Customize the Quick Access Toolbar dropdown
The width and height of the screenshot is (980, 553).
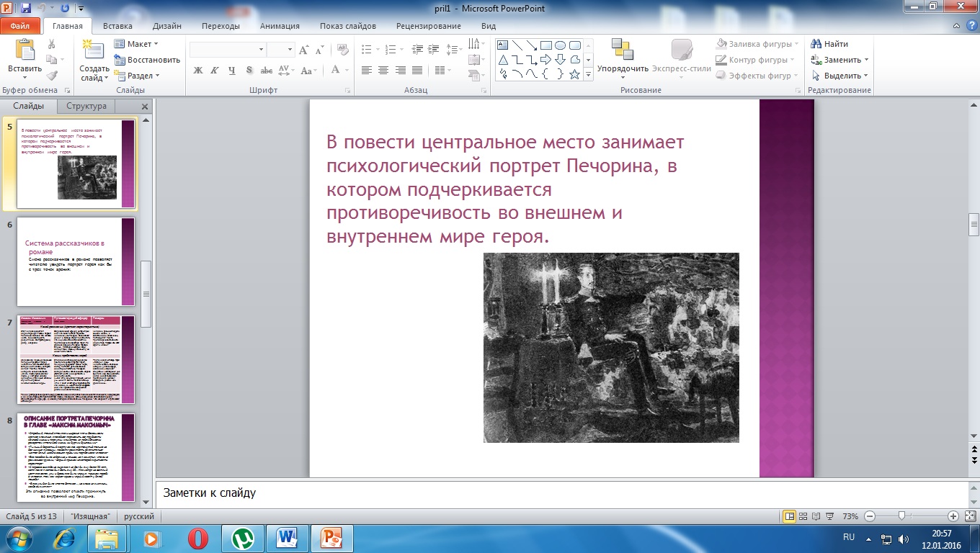pyautogui.click(x=79, y=9)
